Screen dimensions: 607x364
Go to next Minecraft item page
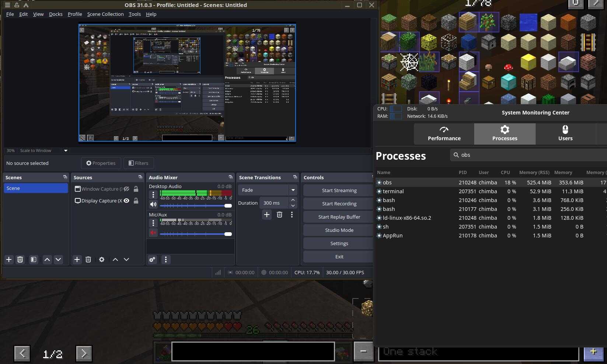(x=84, y=353)
